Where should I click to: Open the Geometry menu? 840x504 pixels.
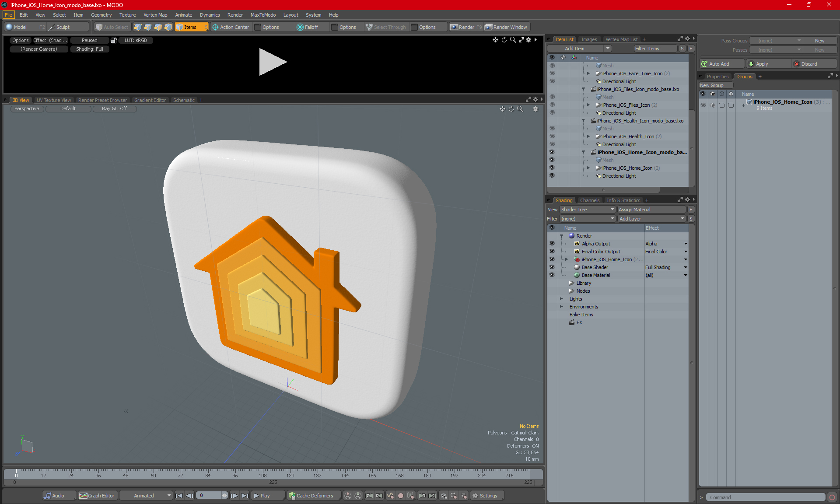(x=101, y=15)
